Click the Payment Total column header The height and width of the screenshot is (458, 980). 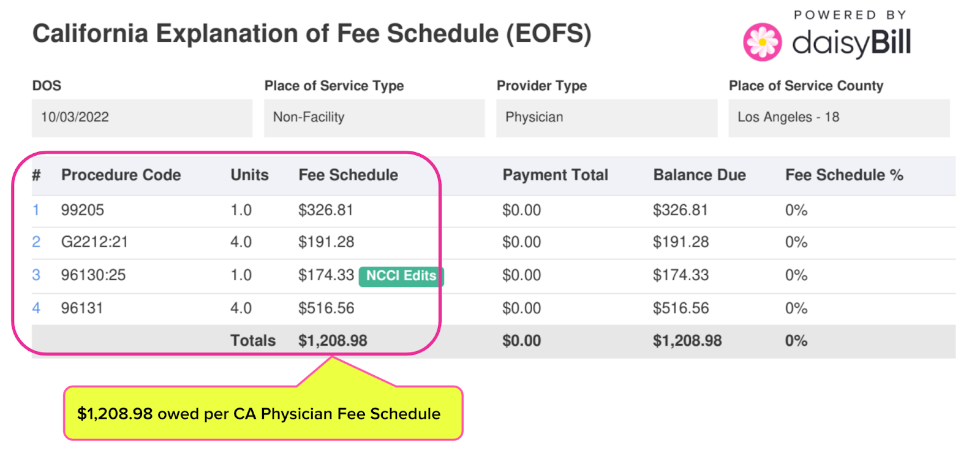[x=556, y=175]
